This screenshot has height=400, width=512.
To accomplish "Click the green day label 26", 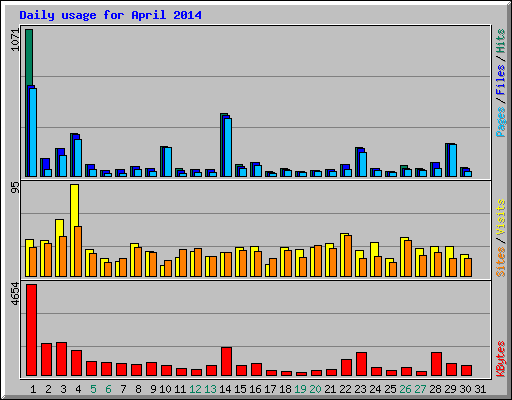I will click(405, 389).
